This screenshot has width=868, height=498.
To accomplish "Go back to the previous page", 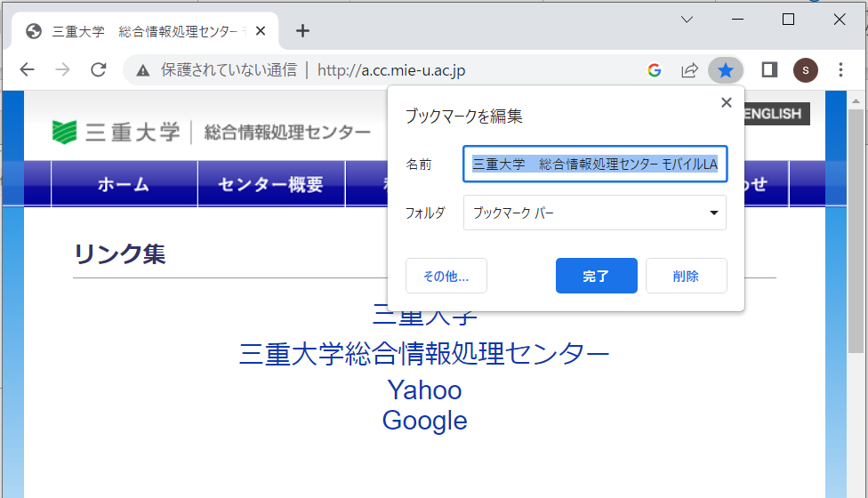I will [x=27, y=69].
